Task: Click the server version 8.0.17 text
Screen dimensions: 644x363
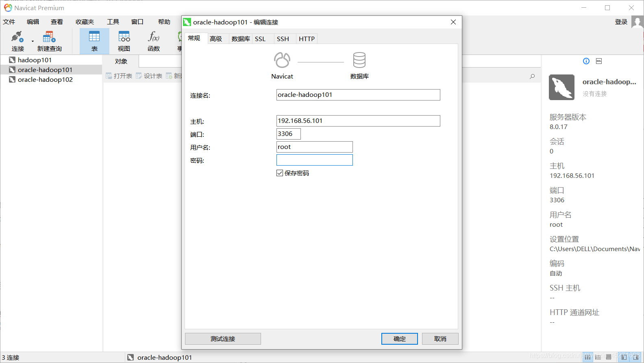Action: pos(559,127)
